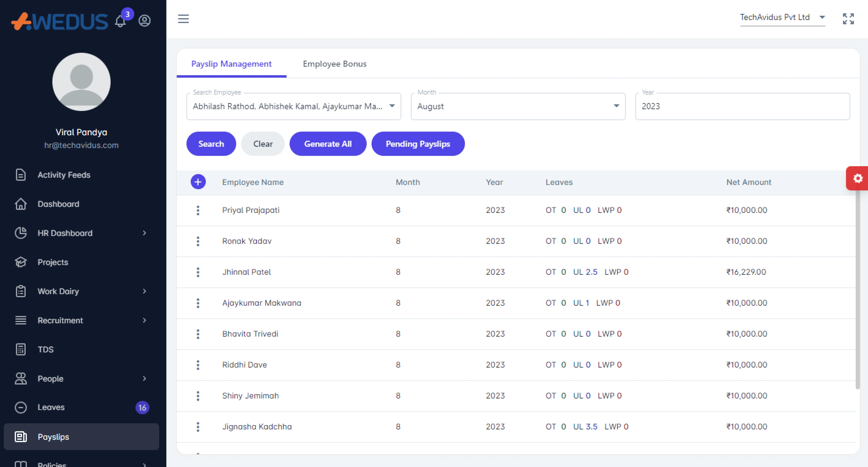868x467 pixels.
Task: Expand the Recruitment submenu chevron
Action: pos(145,320)
